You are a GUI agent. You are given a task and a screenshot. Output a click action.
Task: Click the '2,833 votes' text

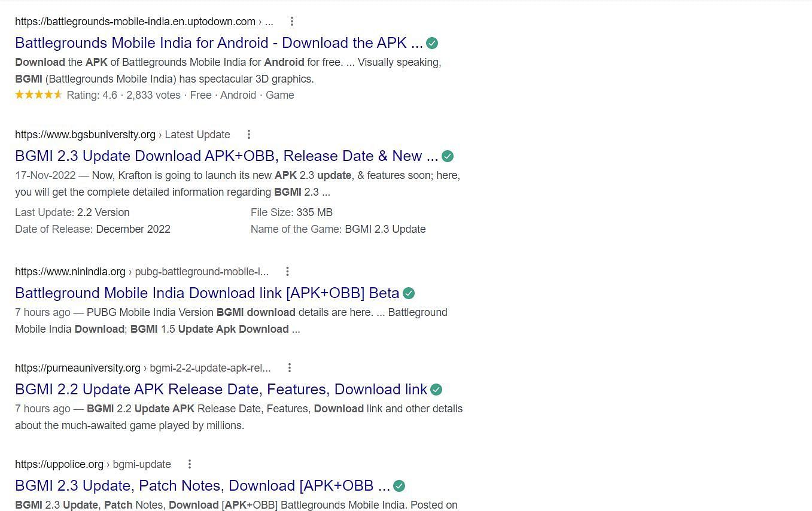click(154, 95)
